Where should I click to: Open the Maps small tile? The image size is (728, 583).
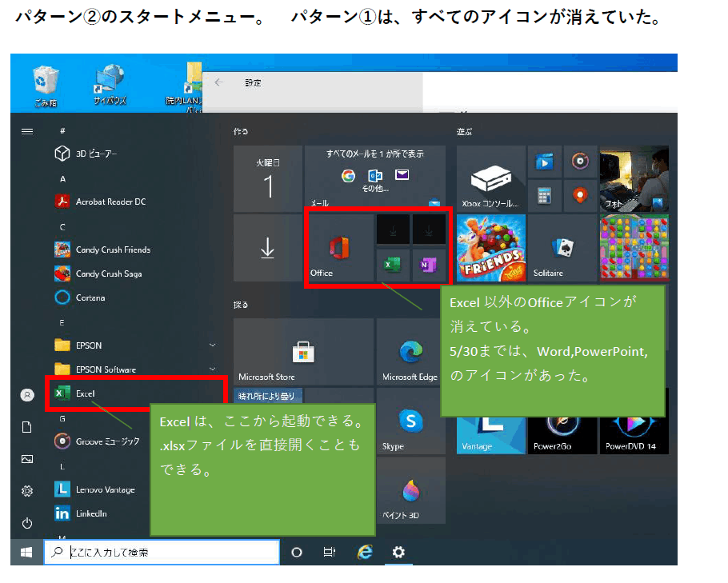[x=580, y=196]
